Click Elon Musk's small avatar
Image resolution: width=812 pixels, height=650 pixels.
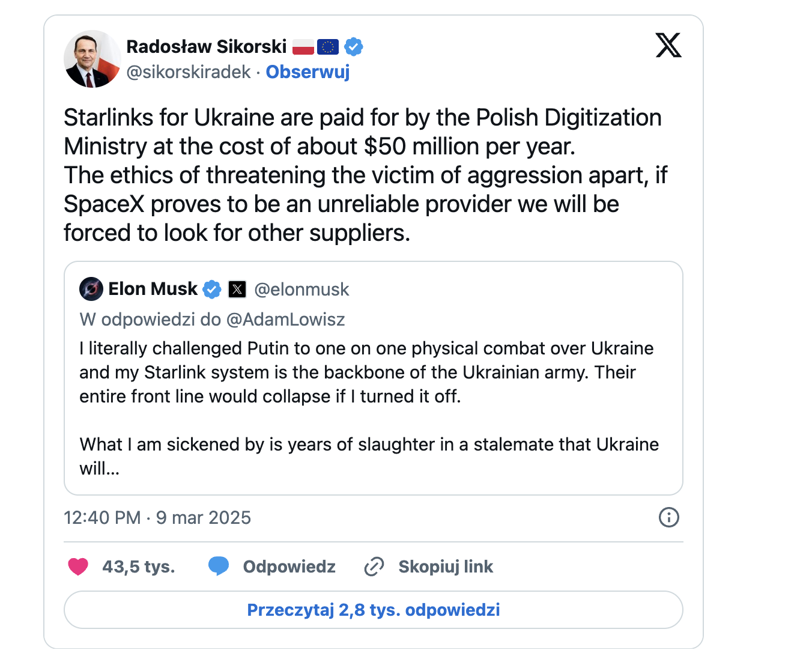91,289
